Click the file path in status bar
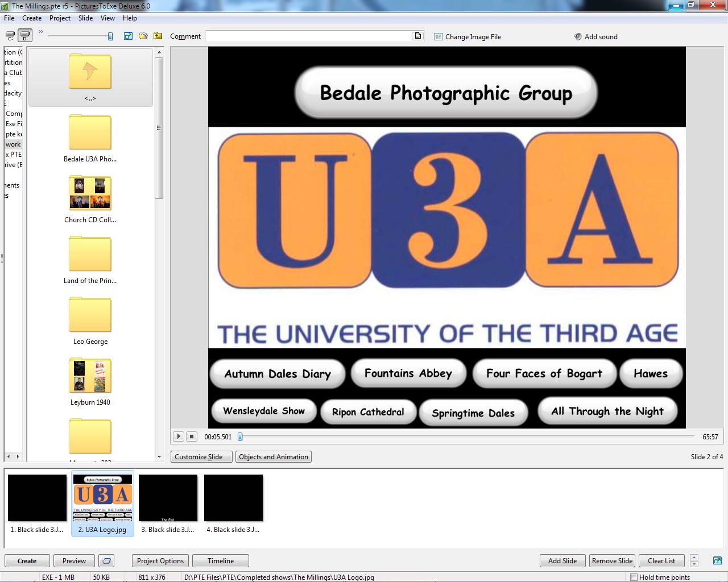728x582 pixels. click(x=279, y=577)
